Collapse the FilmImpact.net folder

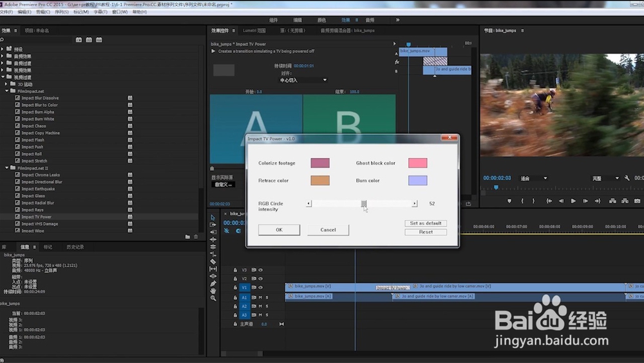[x=7, y=92]
